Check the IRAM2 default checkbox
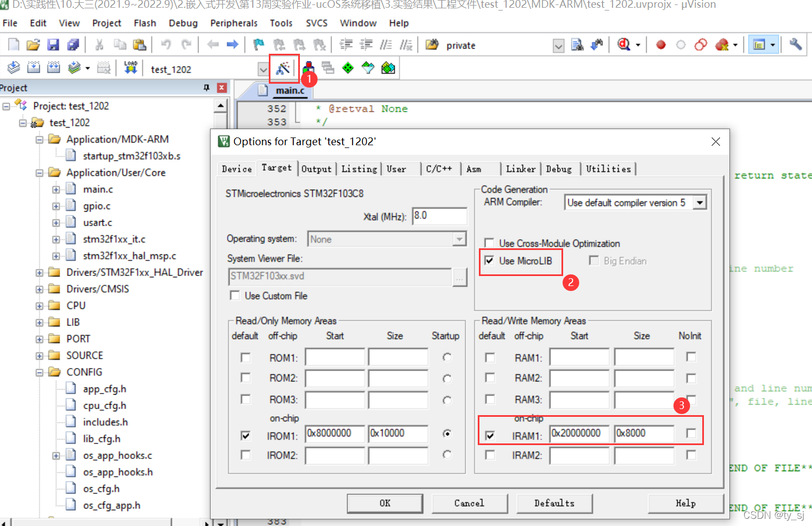This screenshot has height=526, width=812. click(x=490, y=454)
